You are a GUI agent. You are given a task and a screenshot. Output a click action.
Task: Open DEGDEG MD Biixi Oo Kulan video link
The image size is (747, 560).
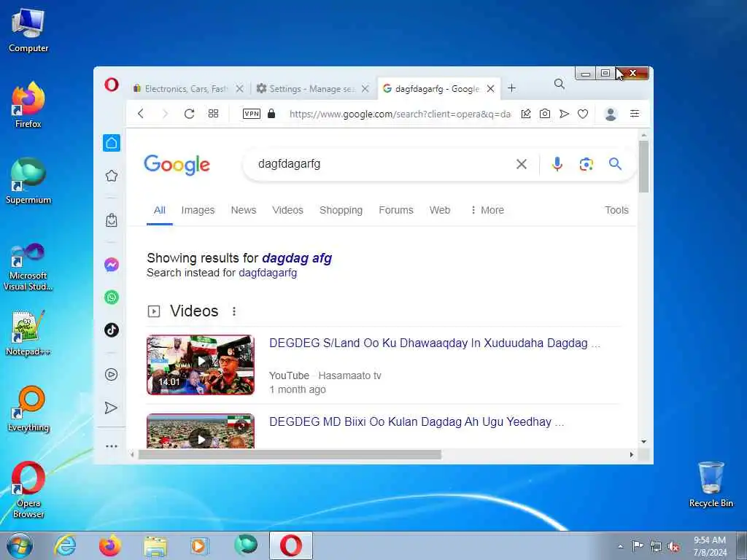(417, 421)
